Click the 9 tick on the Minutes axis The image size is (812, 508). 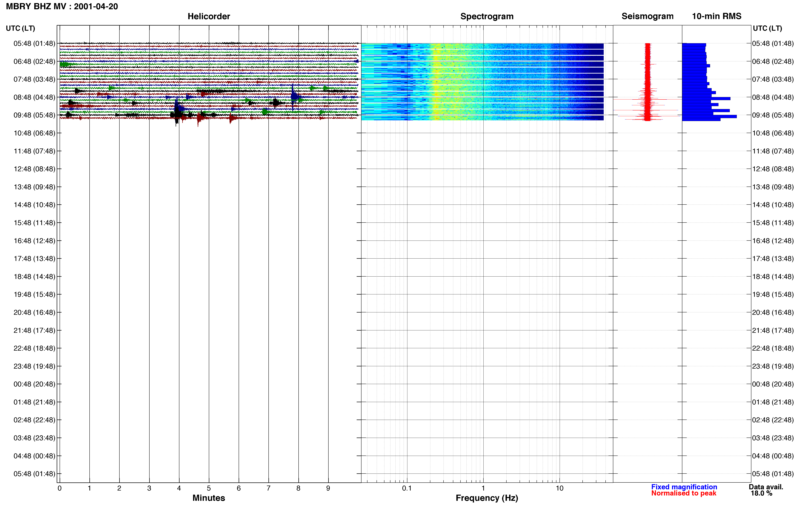coord(328,488)
